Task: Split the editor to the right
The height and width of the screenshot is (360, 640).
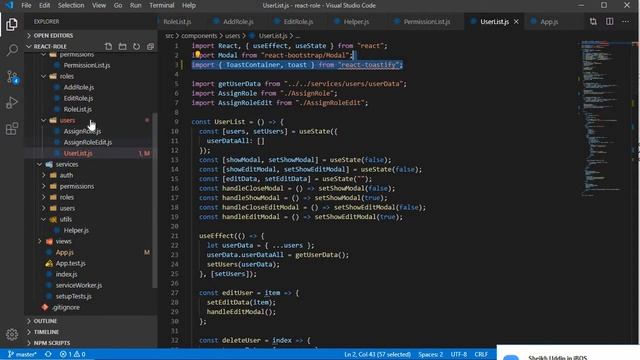Action: [x=609, y=22]
